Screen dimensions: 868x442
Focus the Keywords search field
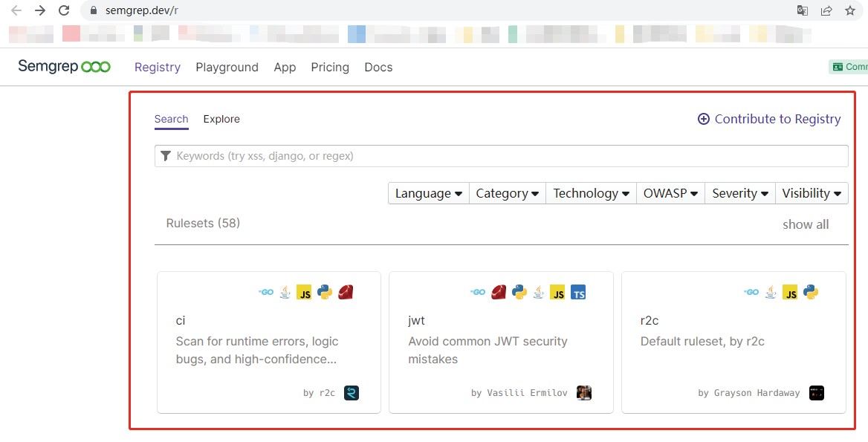pyautogui.click(x=501, y=156)
